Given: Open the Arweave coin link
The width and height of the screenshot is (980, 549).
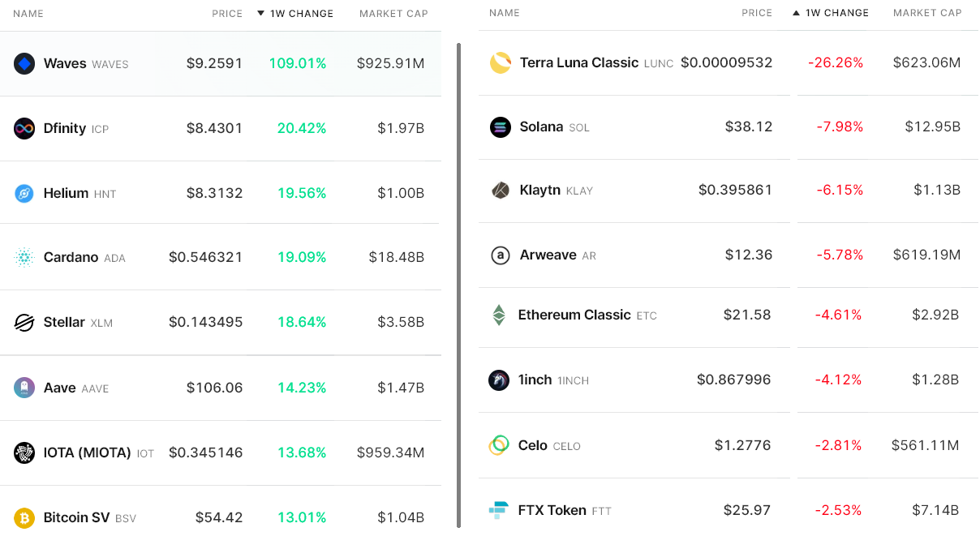Looking at the screenshot, I should tap(548, 255).
